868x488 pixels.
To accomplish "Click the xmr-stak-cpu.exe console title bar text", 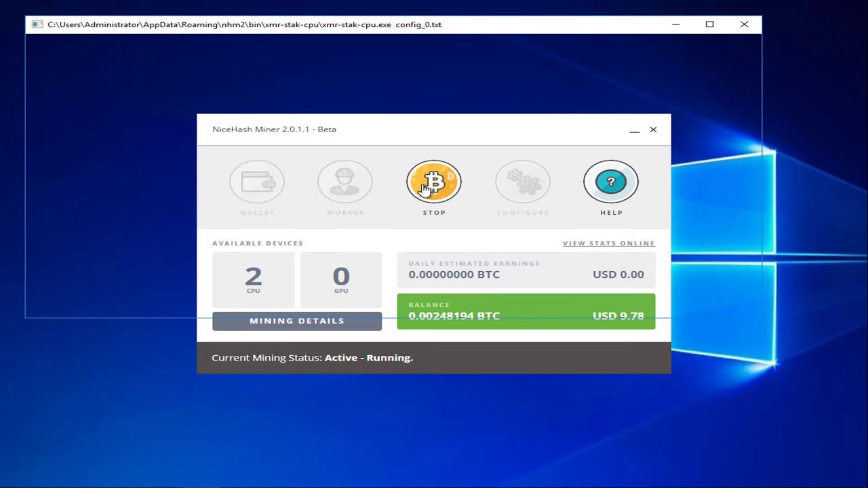I will tap(244, 24).
